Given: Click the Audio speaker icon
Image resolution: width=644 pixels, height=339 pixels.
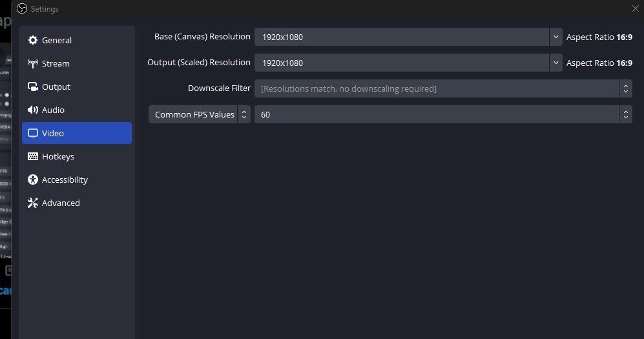Looking at the screenshot, I should click(33, 110).
